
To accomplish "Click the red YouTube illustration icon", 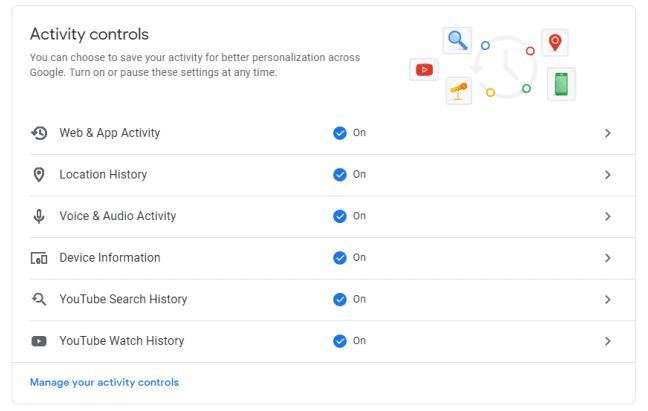I will click(x=424, y=69).
